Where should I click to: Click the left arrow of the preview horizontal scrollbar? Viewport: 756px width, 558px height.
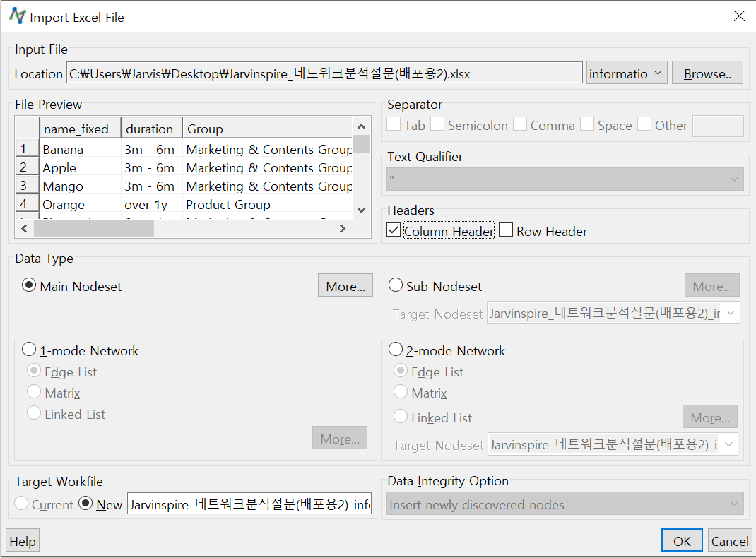25,228
